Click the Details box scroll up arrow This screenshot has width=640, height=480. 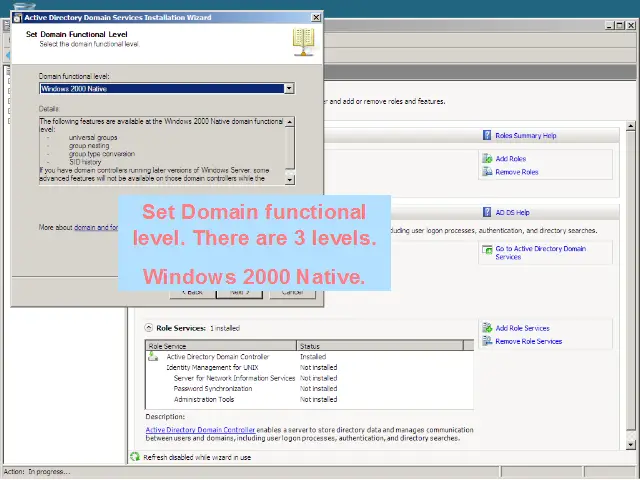289,122
